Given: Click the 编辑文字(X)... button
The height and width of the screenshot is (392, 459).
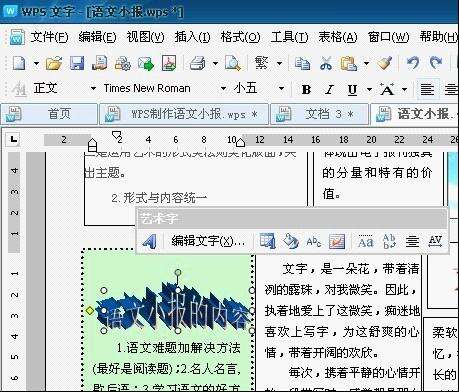Looking at the screenshot, I should tap(208, 241).
